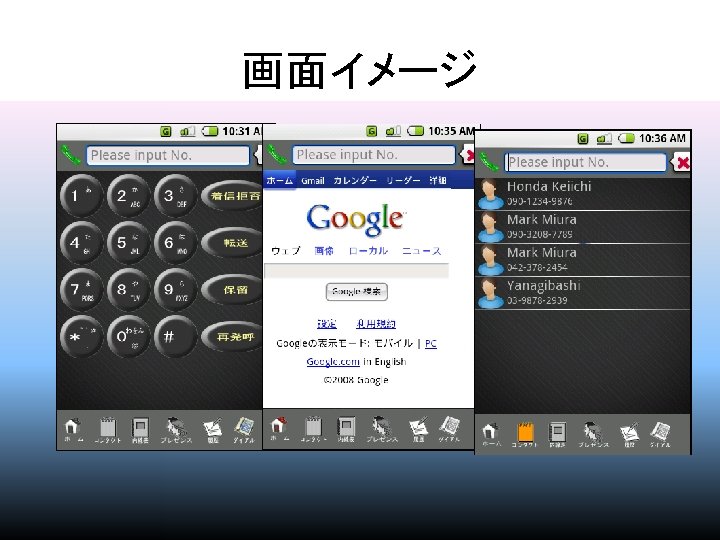
Task: Select ホーム tab in Google top bar
Action: point(280,180)
